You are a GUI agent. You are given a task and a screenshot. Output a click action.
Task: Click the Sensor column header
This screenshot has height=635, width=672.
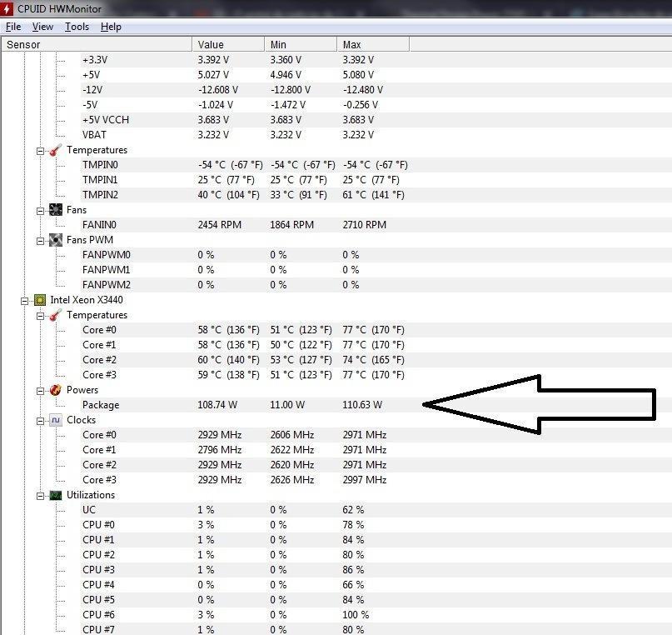point(97,45)
